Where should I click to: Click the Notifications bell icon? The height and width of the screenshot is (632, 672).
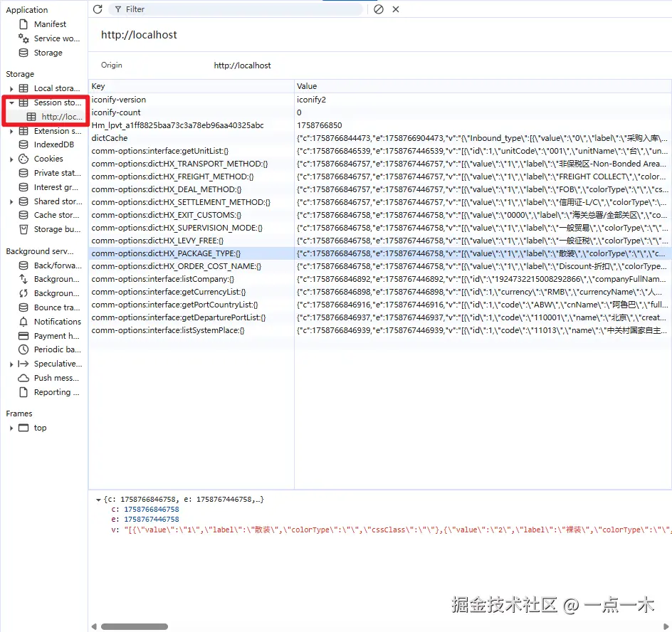click(23, 322)
